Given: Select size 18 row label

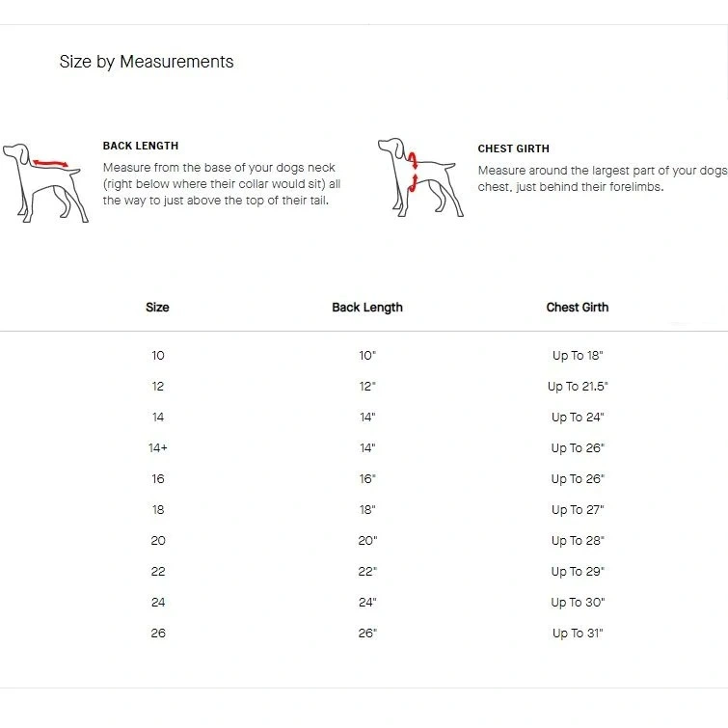Looking at the screenshot, I should 158,510.
